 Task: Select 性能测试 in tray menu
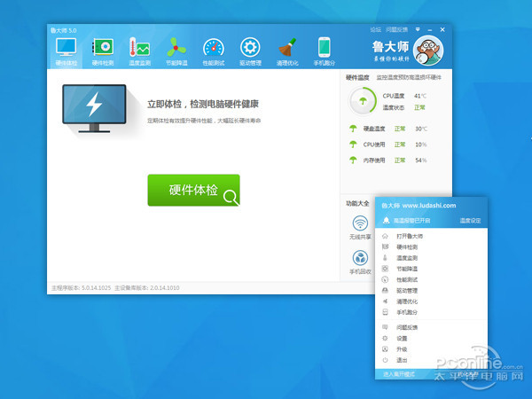click(x=407, y=279)
